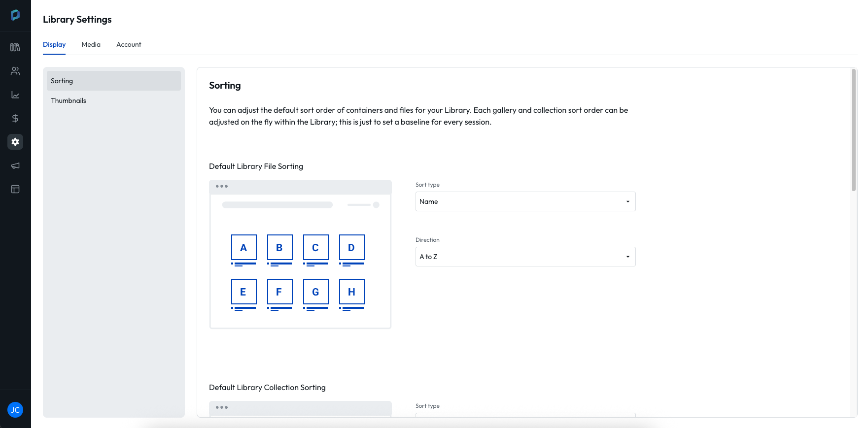Open the Analytics chart icon in the sidebar
The image size is (868, 428).
click(15, 95)
